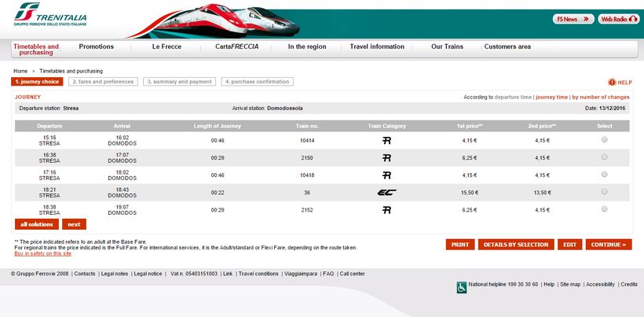644x317 pixels.
Task: Select the 17:16 Stresa departure radio button
Action: [604, 175]
